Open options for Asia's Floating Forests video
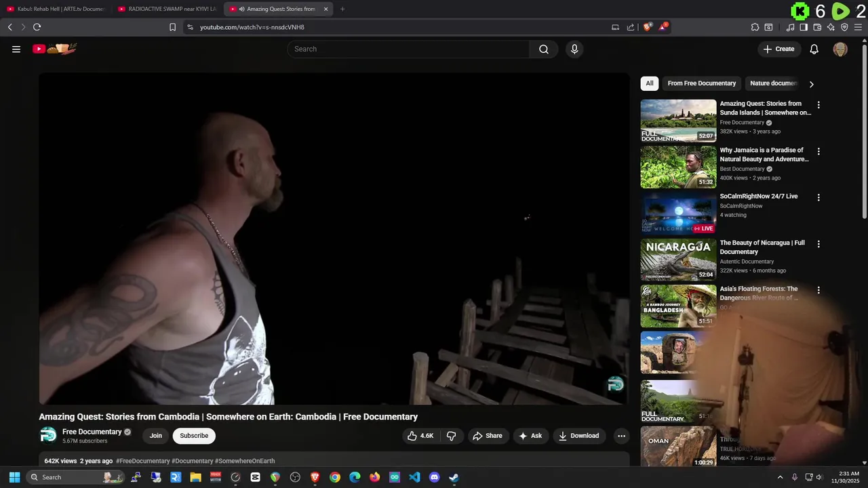 coord(818,290)
